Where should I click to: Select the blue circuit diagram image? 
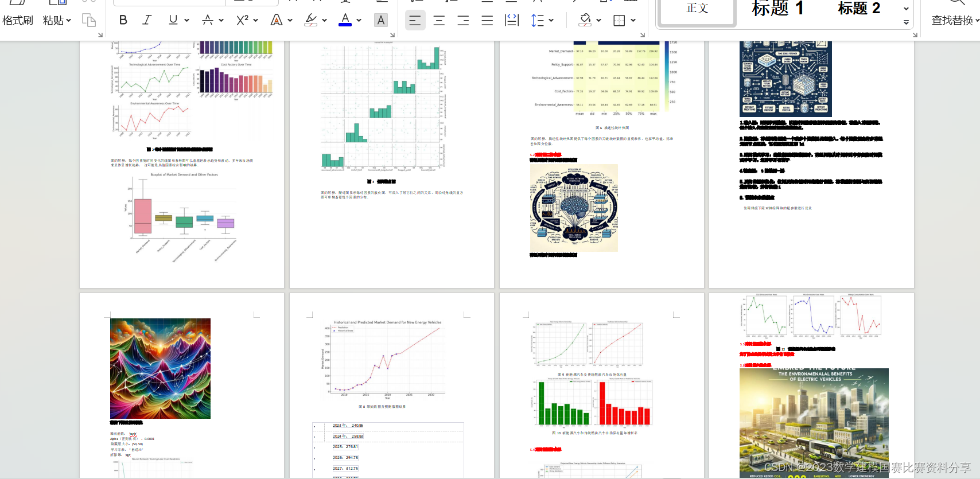(785, 79)
